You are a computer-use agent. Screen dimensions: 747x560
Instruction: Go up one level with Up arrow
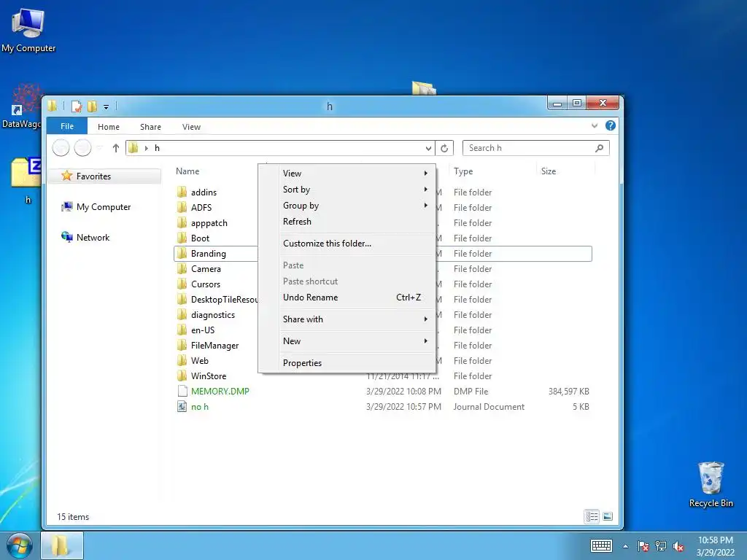coord(116,148)
